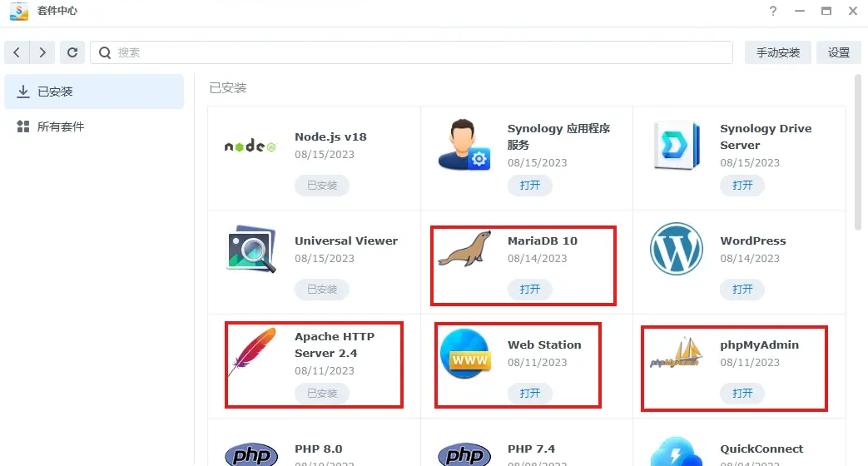Screen dimensions: 868x466
Task: Open 手动安装 manual install
Action: click(778, 52)
